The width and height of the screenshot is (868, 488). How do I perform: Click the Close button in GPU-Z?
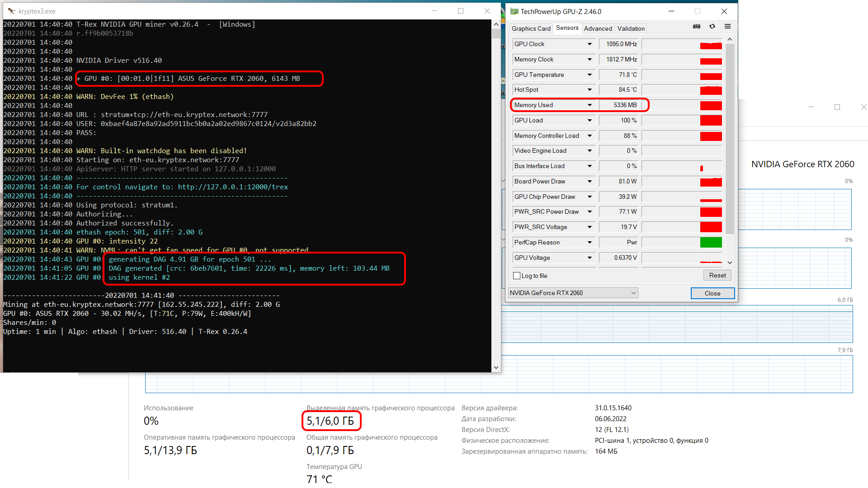[x=712, y=293]
